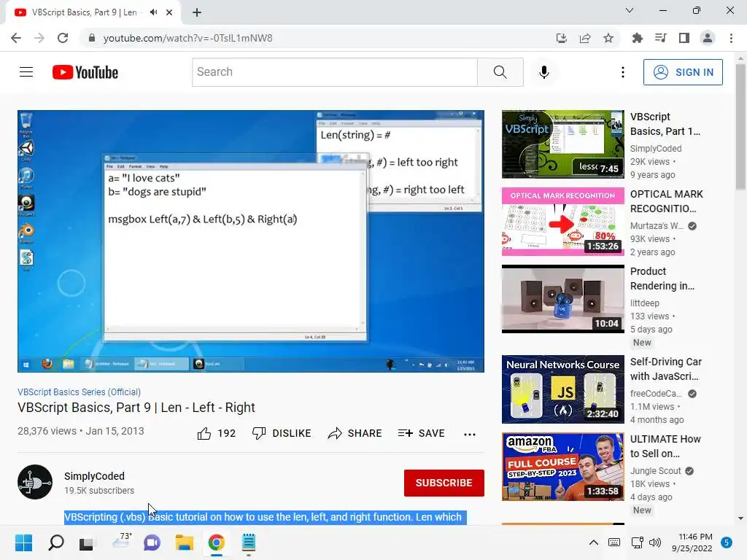Open Self-Driving Car with JavaScript thumbnail
This screenshot has width=747, height=560.
(562, 389)
